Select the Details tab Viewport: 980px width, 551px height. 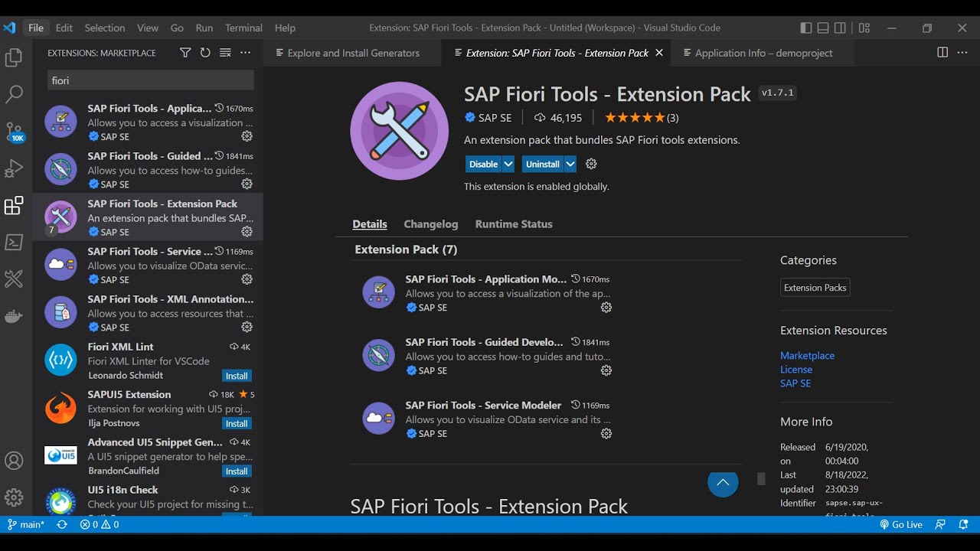point(370,224)
